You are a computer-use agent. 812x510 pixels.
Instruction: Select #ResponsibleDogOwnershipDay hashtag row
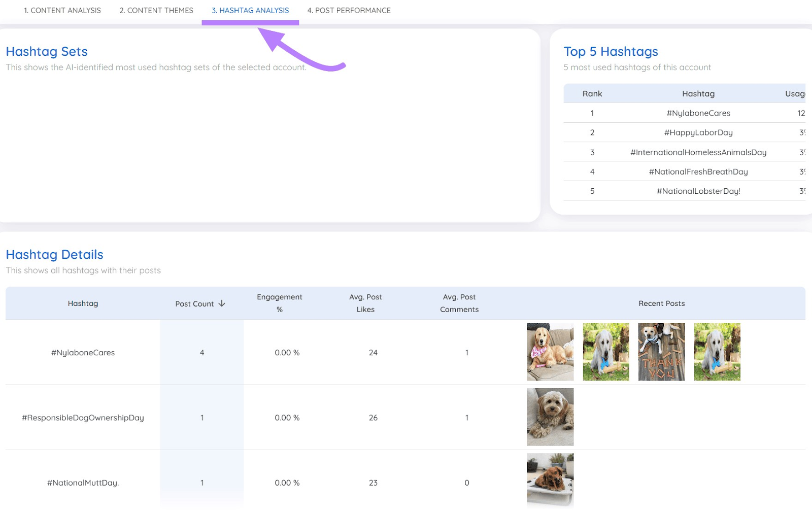83,418
